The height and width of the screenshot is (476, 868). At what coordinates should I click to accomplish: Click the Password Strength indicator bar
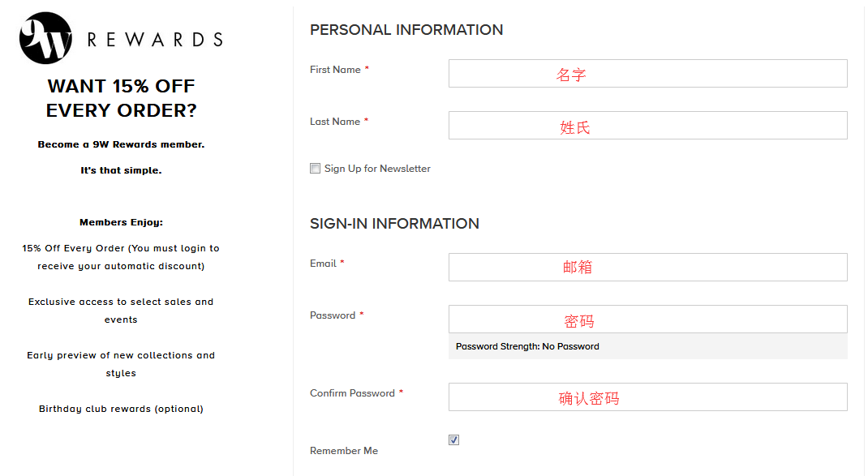(x=647, y=346)
